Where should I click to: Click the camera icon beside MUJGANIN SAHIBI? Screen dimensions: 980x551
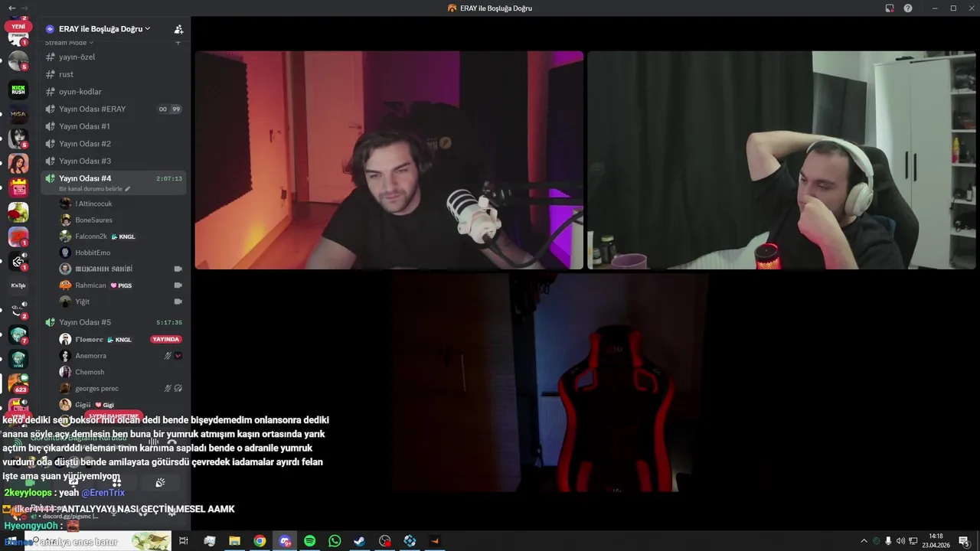(178, 269)
